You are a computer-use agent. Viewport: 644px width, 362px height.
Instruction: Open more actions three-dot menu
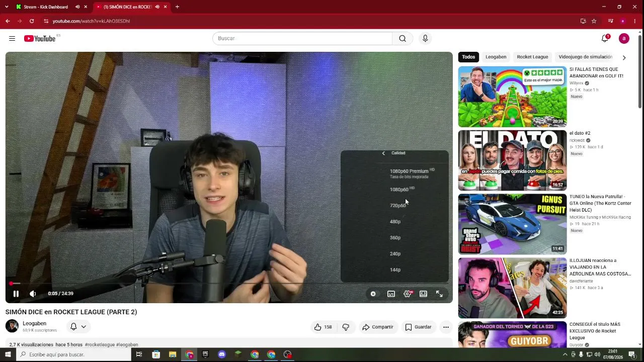coord(446,327)
